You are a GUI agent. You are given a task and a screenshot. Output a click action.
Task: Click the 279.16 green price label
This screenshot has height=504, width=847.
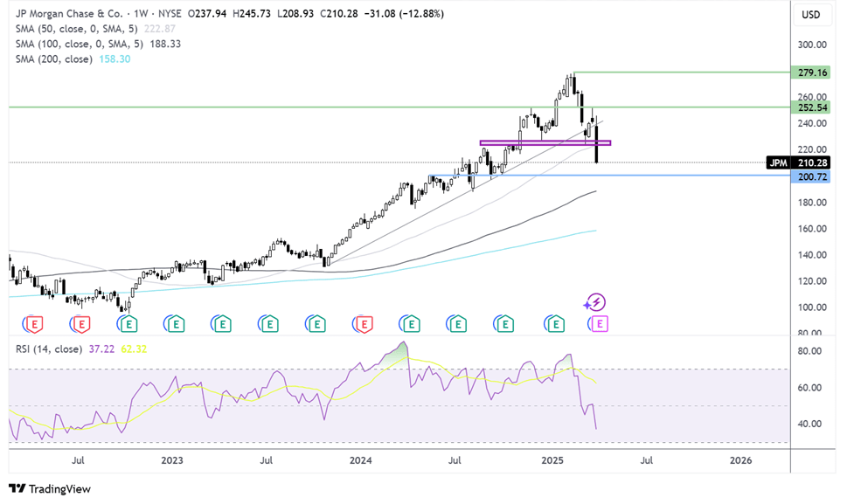pos(810,72)
